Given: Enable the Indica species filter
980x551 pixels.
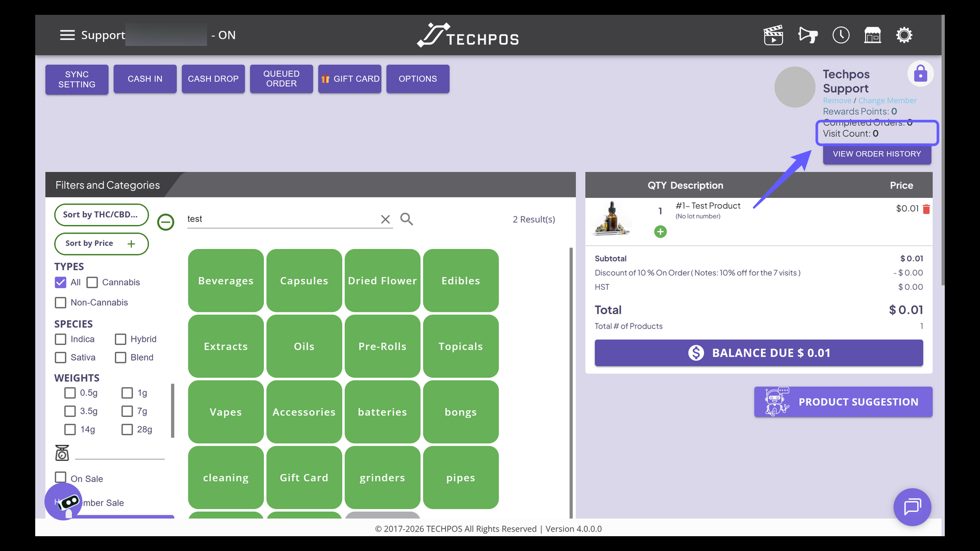Looking at the screenshot, I should (60, 339).
